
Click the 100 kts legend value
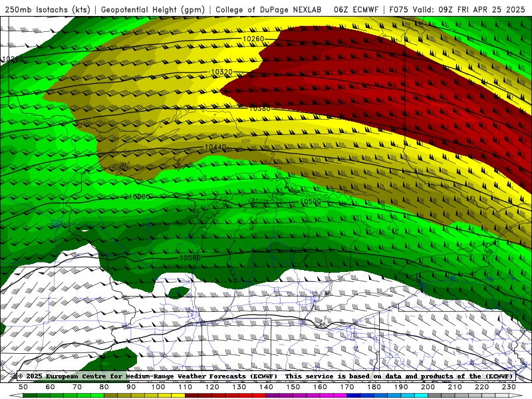158,387
